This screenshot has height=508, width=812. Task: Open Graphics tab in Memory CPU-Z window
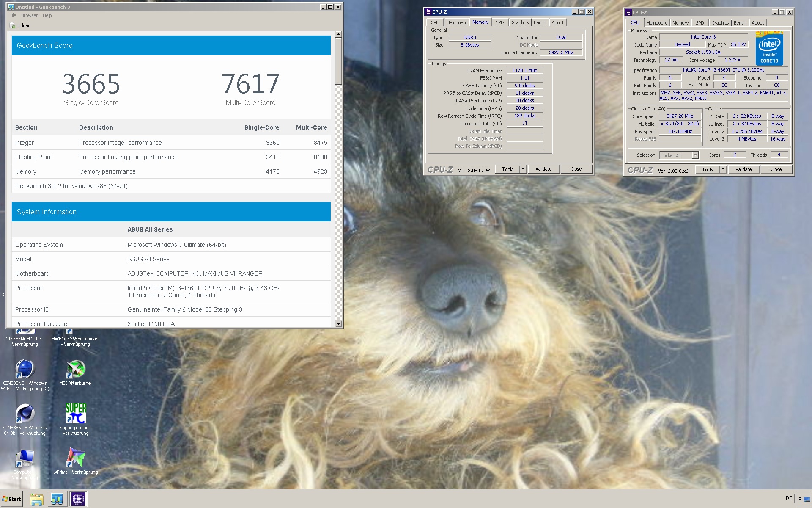tap(520, 22)
